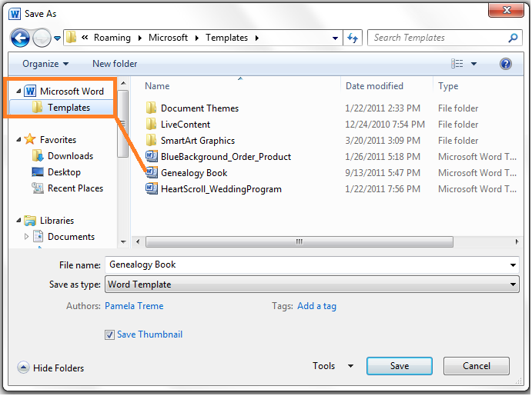Click the Forward navigation arrow button

pos(42,38)
